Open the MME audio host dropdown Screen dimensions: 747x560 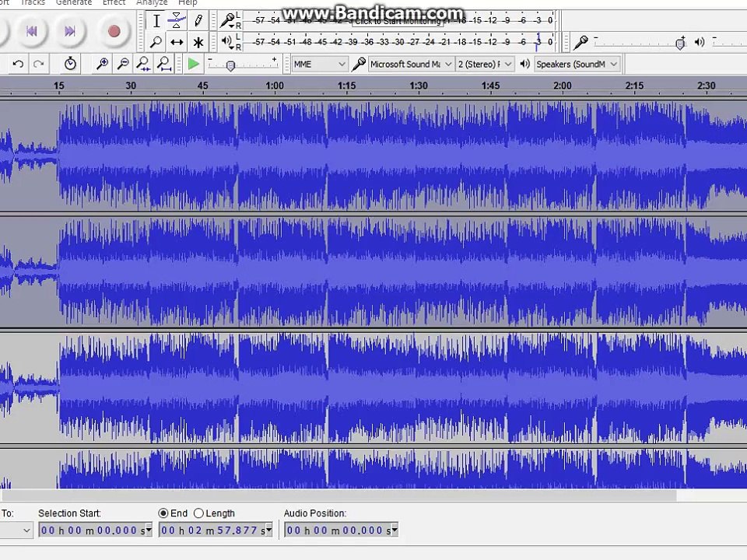(x=319, y=64)
